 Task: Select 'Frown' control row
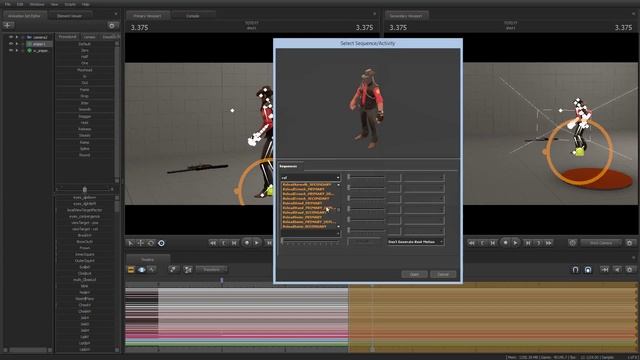click(x=84, y=248)
